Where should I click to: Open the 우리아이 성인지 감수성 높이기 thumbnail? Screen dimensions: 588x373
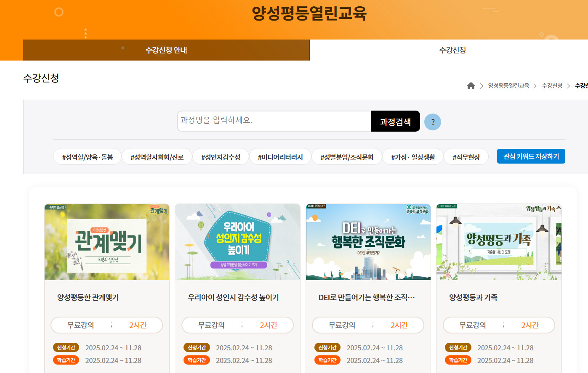pyautogui.click(x=237, y=242)
